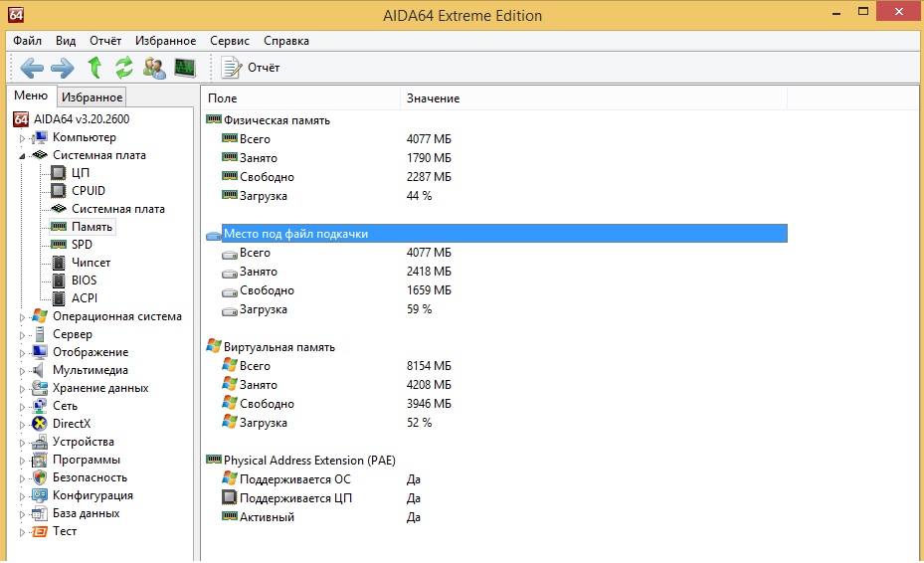Viewport: 924px width, 563px height.
Task: Click the 1790 МБ value
Action: 429,158
